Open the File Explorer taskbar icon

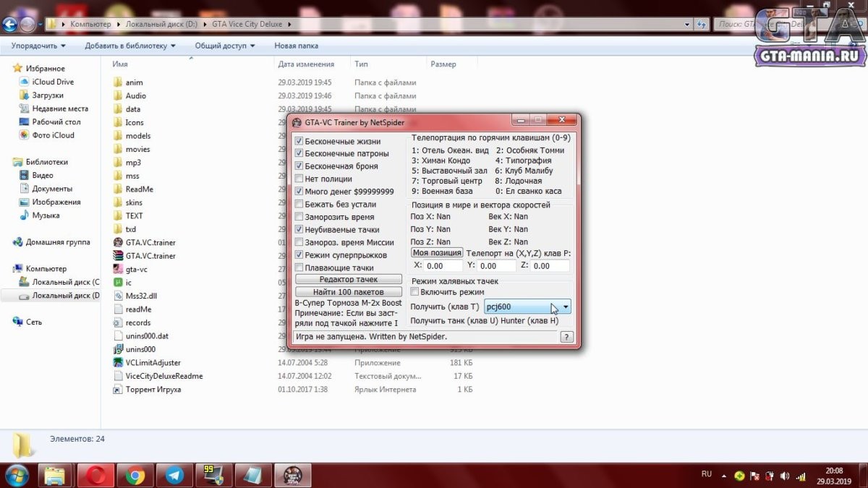point(56,475)
